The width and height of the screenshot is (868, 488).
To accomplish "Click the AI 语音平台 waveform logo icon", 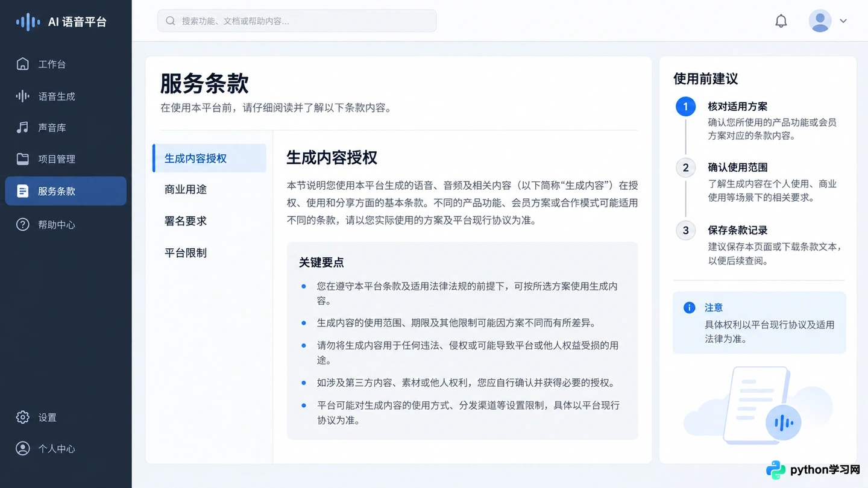I will (x=28, y=22).
